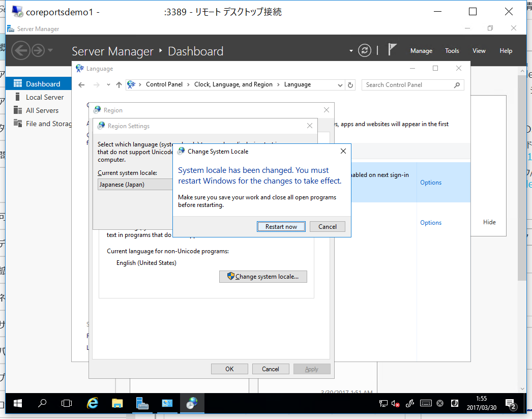The height and width of the screenshot is (419, 532).
Task: Click OK in the Region dialog
Action: [229, 369]
